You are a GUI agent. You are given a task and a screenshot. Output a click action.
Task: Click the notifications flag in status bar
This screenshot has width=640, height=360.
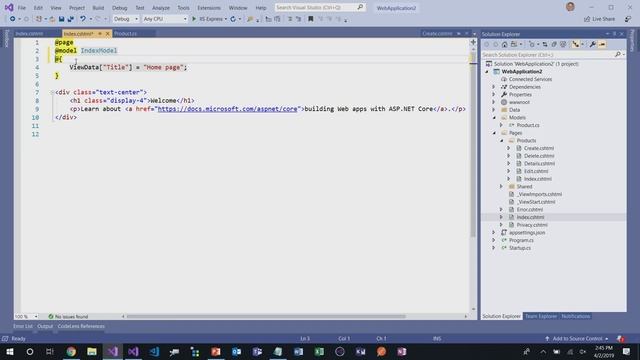(620, 339)
